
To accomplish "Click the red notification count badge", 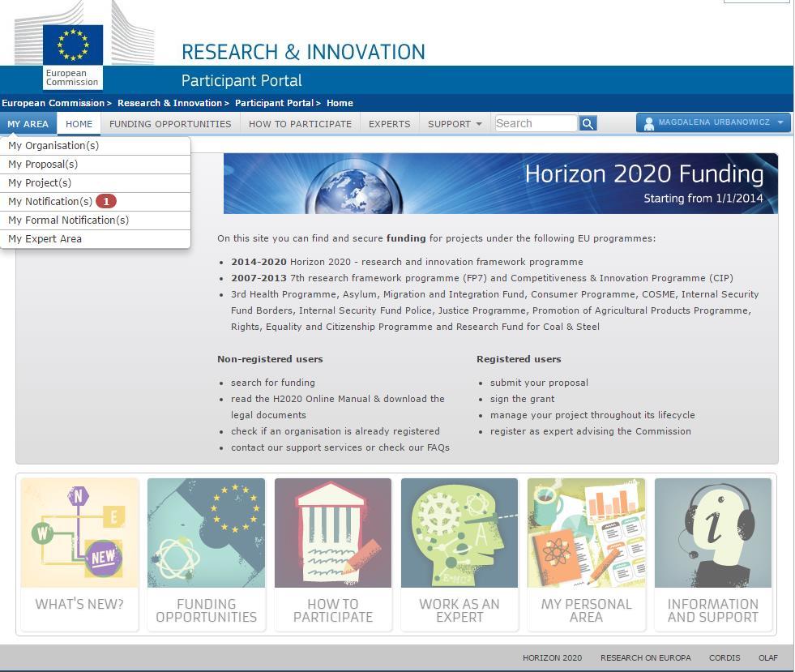I will pos(106,201).
